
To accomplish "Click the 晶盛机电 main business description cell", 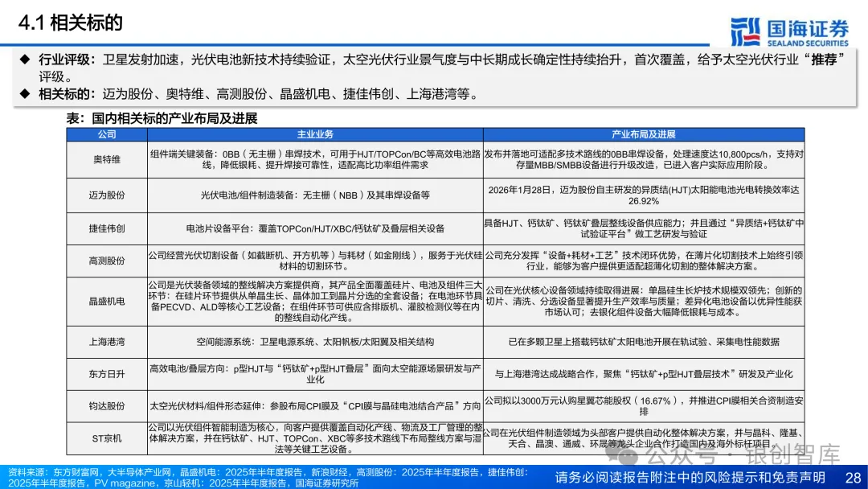I will (x=315, y=302).
